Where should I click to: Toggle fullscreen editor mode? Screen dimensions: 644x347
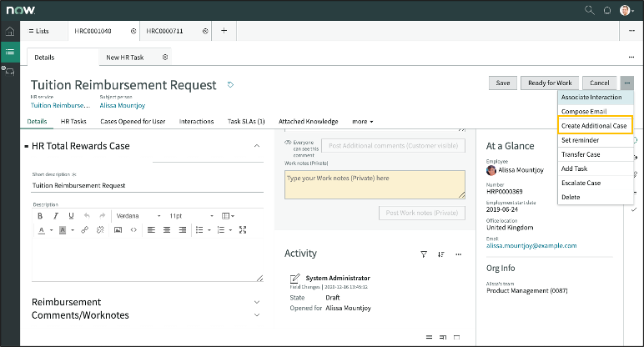[243, 230]
